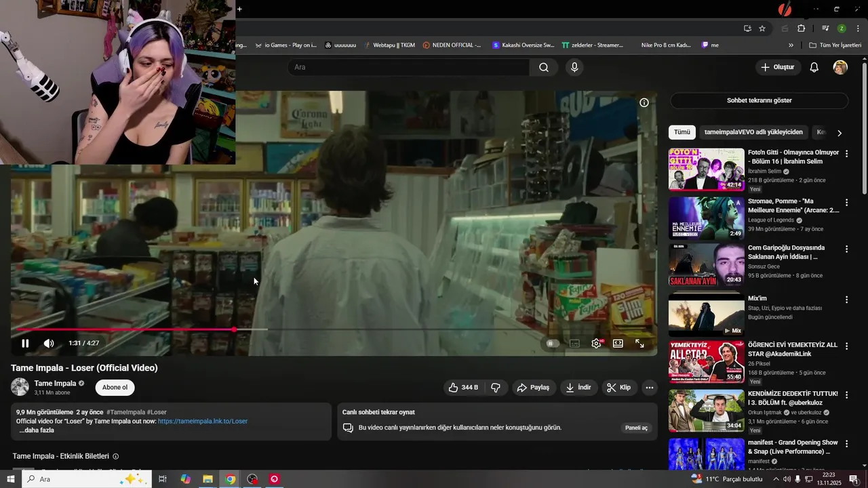868x488 pixels.
Task: Toggle the autoplay switch in player
Action: (553, 344)
